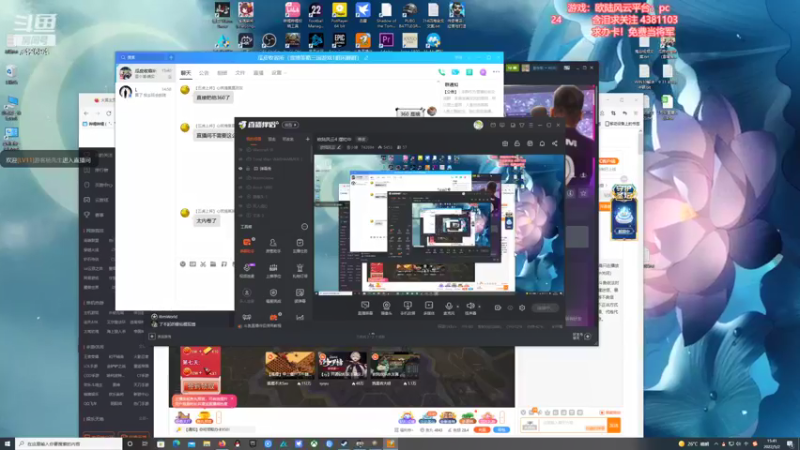Click share icon above preview
Viewport: 800px width, 450px height.
(555, 144)
